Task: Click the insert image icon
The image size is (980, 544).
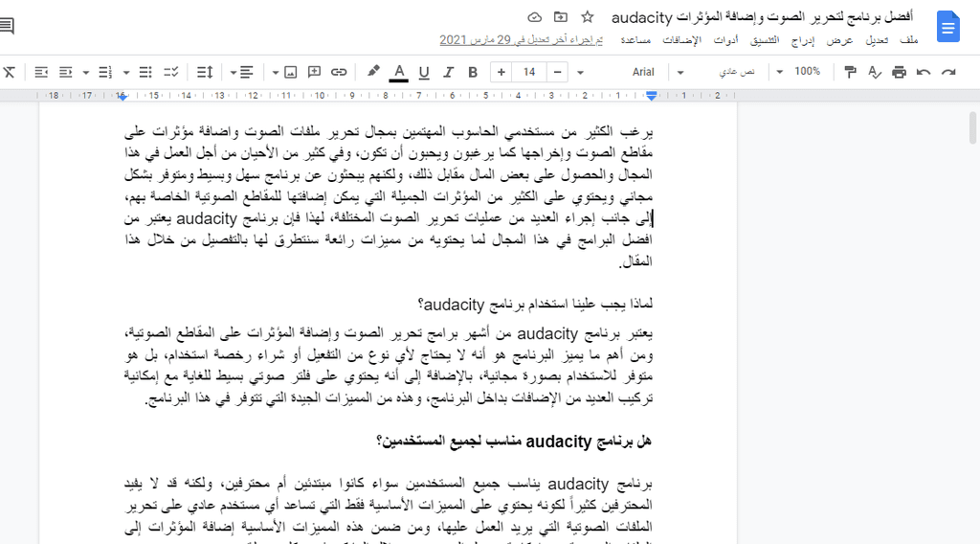Action: [291, 73]
